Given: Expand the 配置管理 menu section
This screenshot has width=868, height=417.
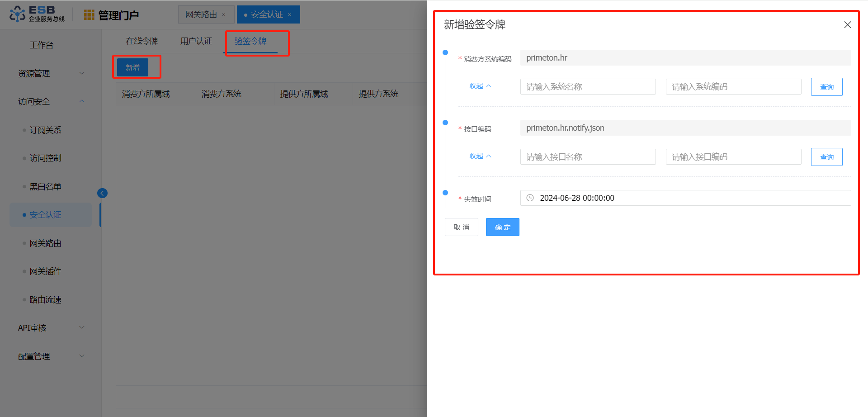Looking at the screenshot, I should pos(50,356).
